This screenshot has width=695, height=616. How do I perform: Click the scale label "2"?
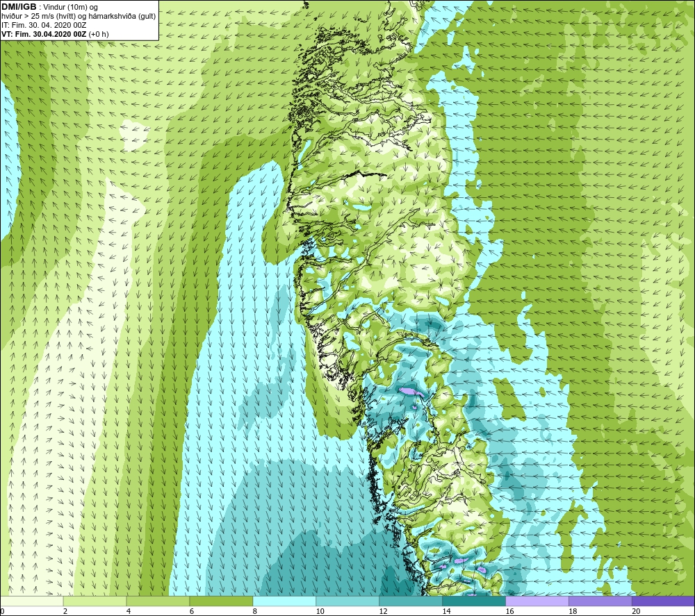point(65,611)
